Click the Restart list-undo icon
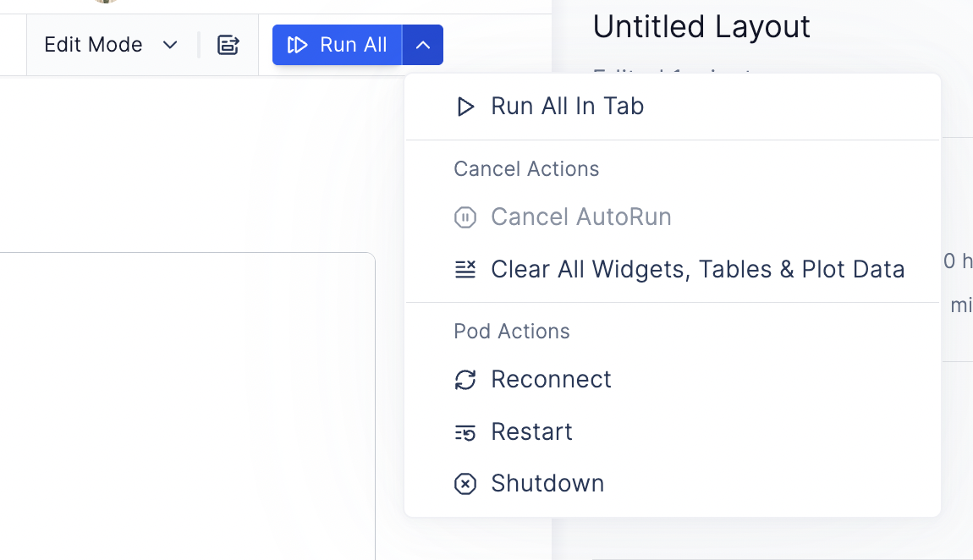Image resolution: width=973 pixels, height=560 pixels. [x=465, y=432]
